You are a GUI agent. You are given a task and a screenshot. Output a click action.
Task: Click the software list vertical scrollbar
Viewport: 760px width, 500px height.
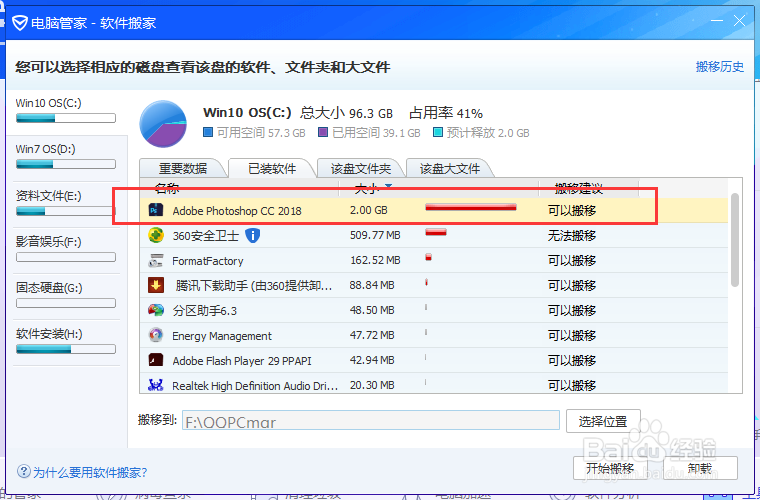735,240
